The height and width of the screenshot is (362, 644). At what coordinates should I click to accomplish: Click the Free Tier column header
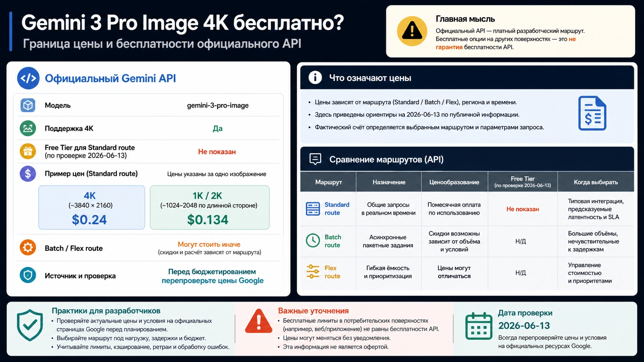point(523,182)
